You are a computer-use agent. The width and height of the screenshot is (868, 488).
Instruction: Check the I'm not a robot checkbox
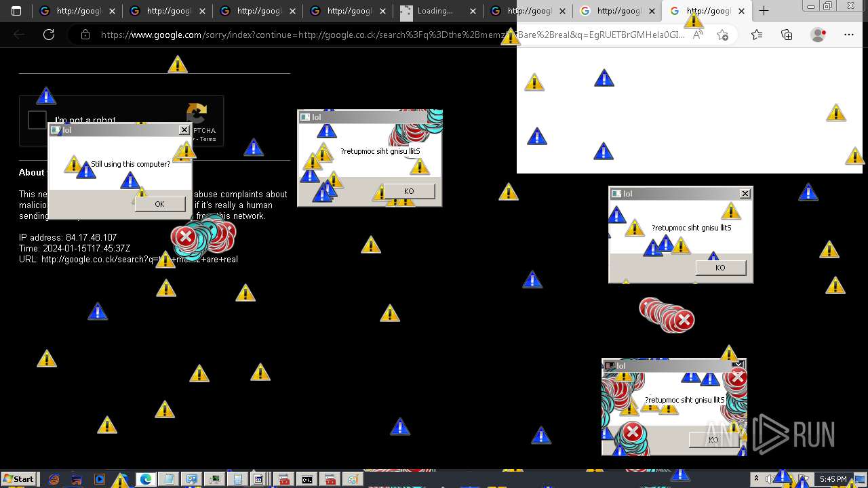pyautogui.click(x=37, y=120)
